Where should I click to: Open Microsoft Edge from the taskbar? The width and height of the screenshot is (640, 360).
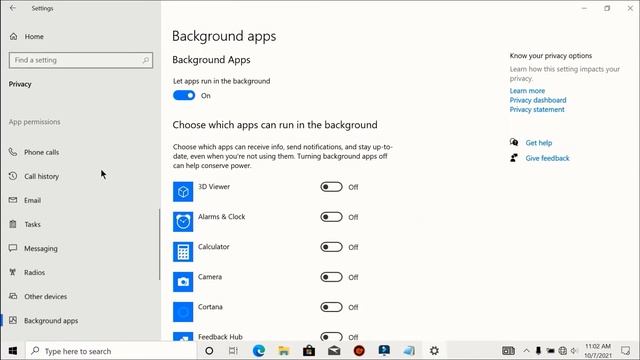[x=259, y=351]
